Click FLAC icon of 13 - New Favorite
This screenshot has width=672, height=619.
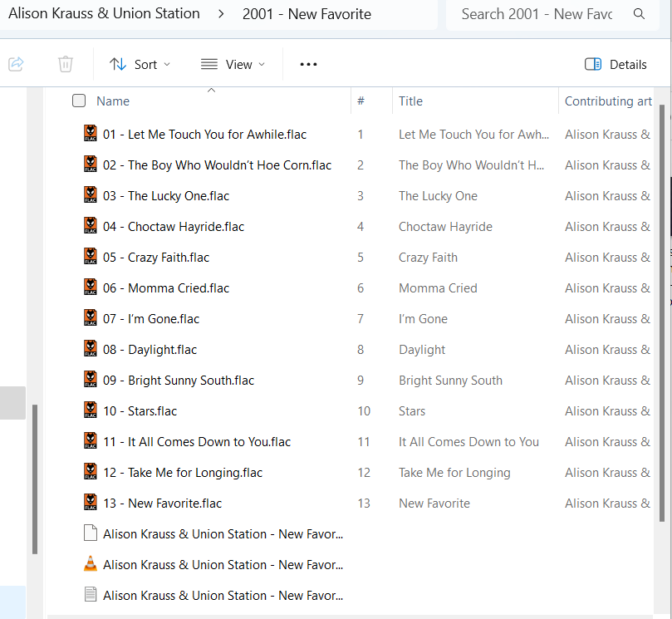coord(91,503)
